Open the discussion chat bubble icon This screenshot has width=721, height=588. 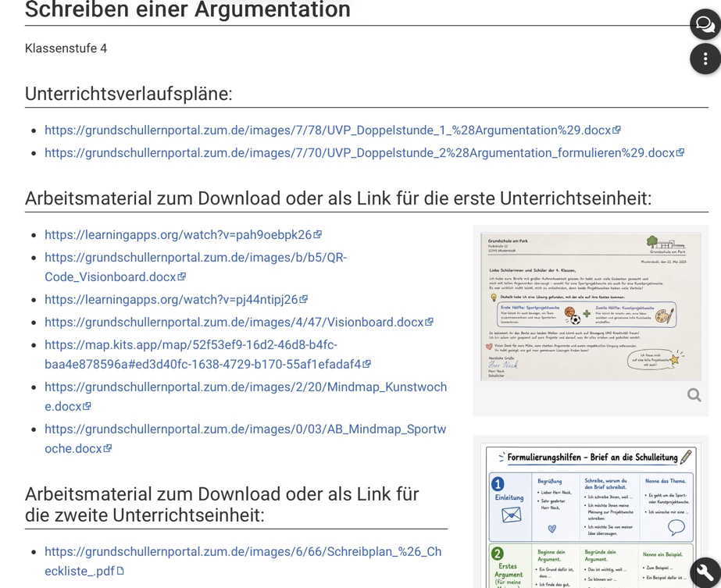tap(705, 24)
